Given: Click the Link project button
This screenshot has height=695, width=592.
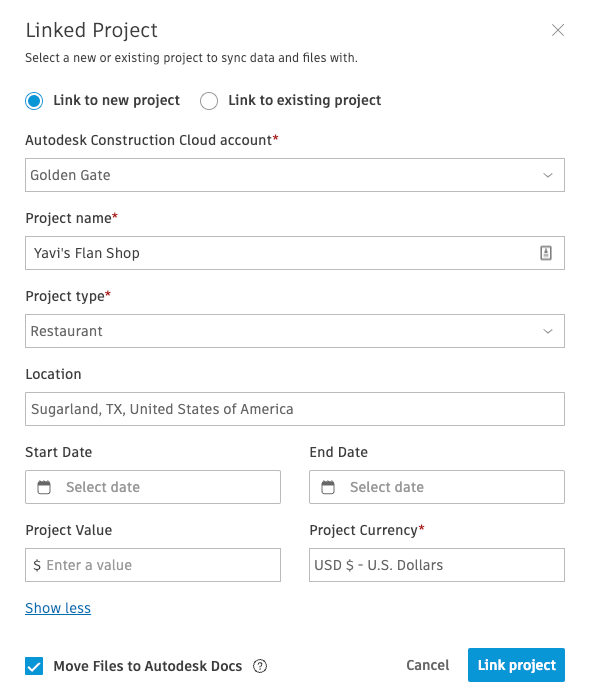Looking at the screenshot, I should click(516, 665).
